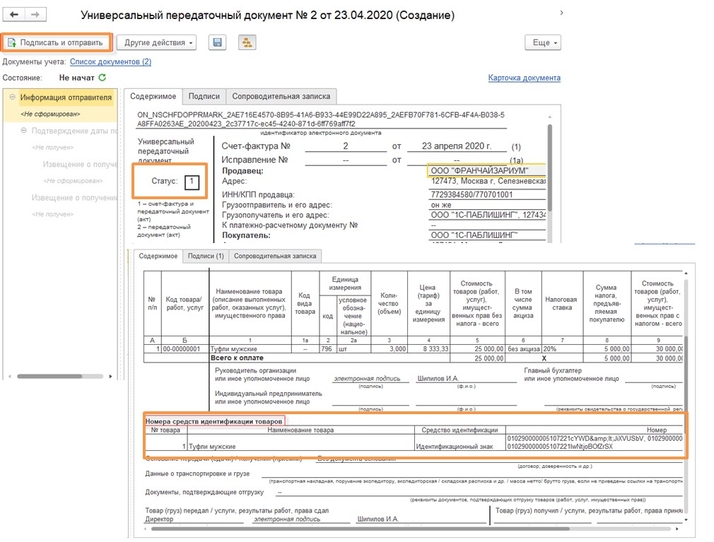Open the linked documents structure icon
The height and width of the screenshot is (542, 714).
point(243,43)
